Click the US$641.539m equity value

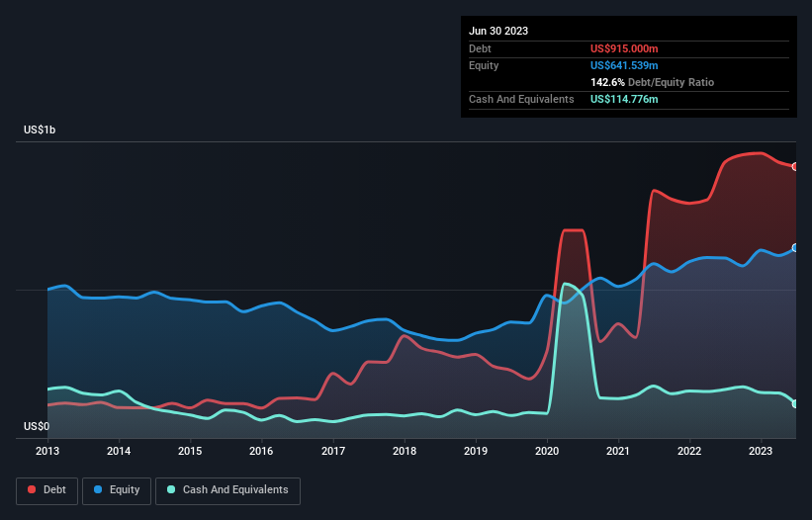click(x=624, y=65)
